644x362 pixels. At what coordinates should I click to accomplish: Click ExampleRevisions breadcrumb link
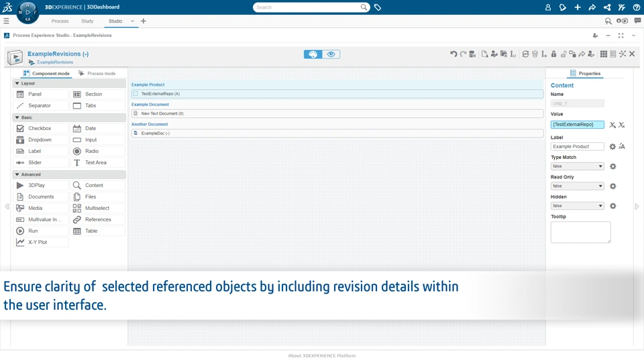tap(55, 62)
